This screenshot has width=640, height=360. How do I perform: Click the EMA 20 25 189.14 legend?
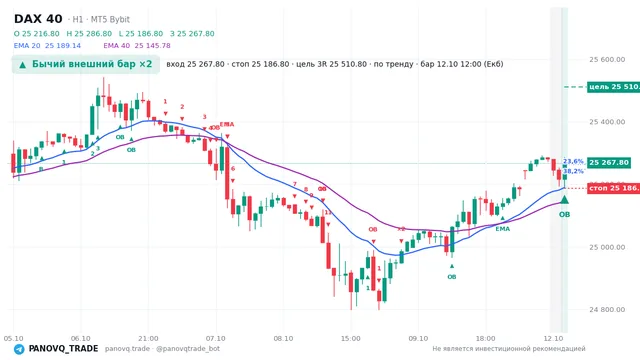[x=47, y=46]
